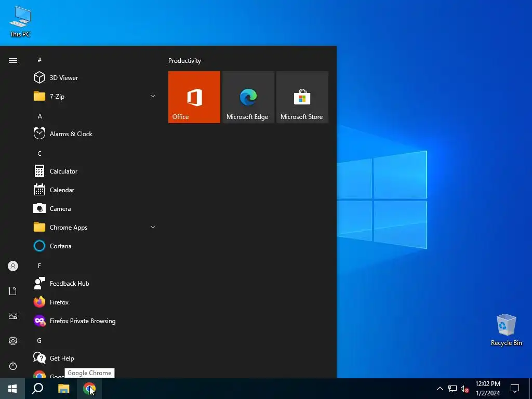Open the Chrome Apps folder entry

(x=95, y=228)
